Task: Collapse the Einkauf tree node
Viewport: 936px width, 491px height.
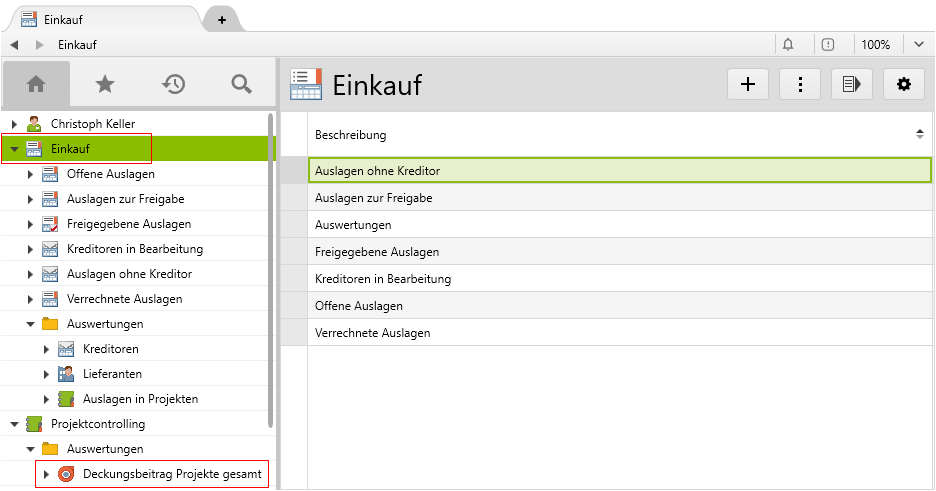Action: [x=14, y=149]
